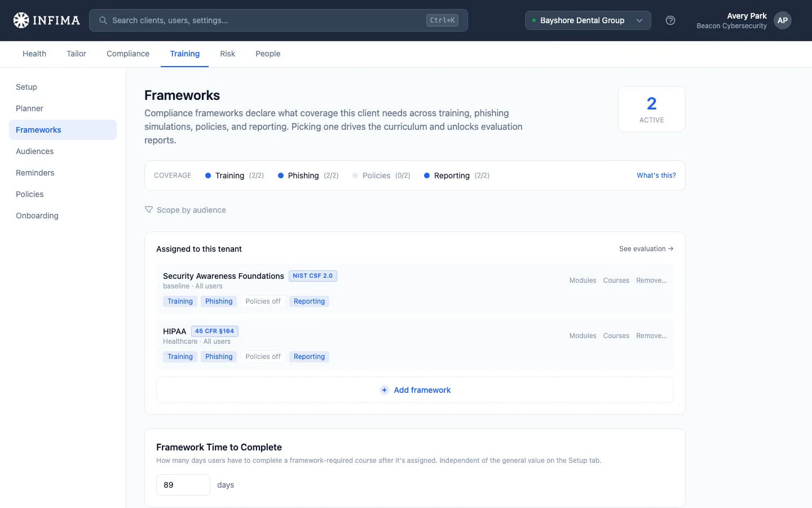Click the Ctrl+K shortcut hint
Image resolution: width=812 pixels, height=508 pixels.
click(x=442, y=20)
